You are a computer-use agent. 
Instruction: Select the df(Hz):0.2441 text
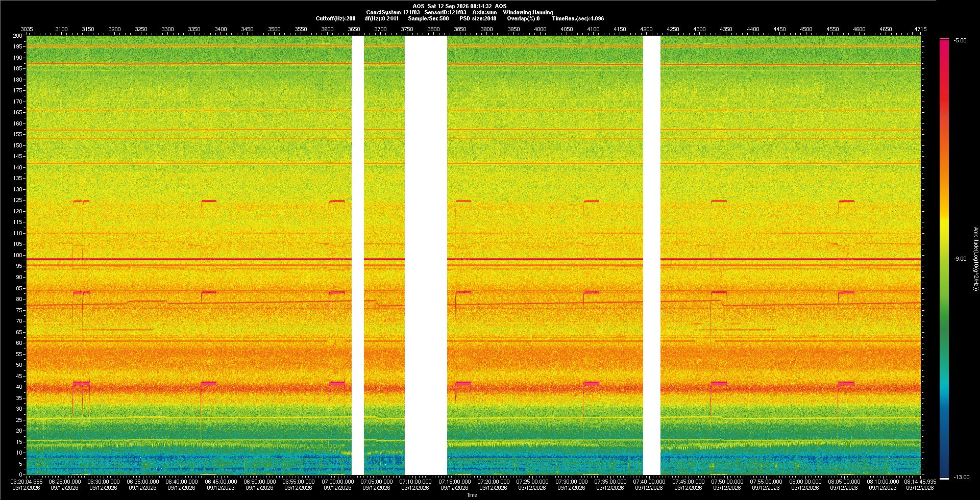[x=381, y=18]
